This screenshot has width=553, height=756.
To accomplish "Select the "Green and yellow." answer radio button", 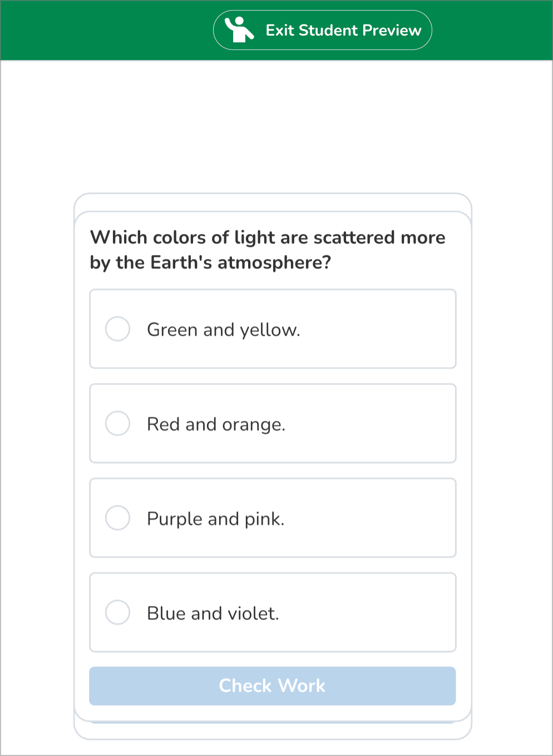I will click(117, 329).
